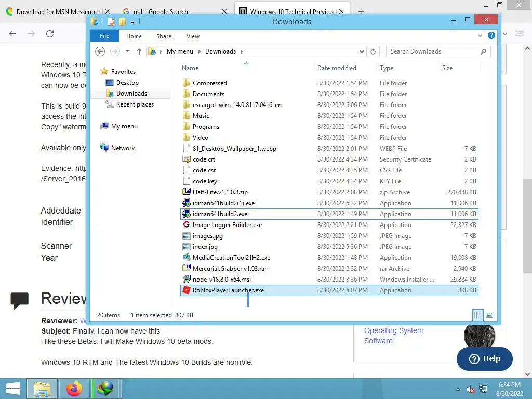This screenshot has height=399, width=532.
Task: Open the address bar history dropdown
Action: 362,51
